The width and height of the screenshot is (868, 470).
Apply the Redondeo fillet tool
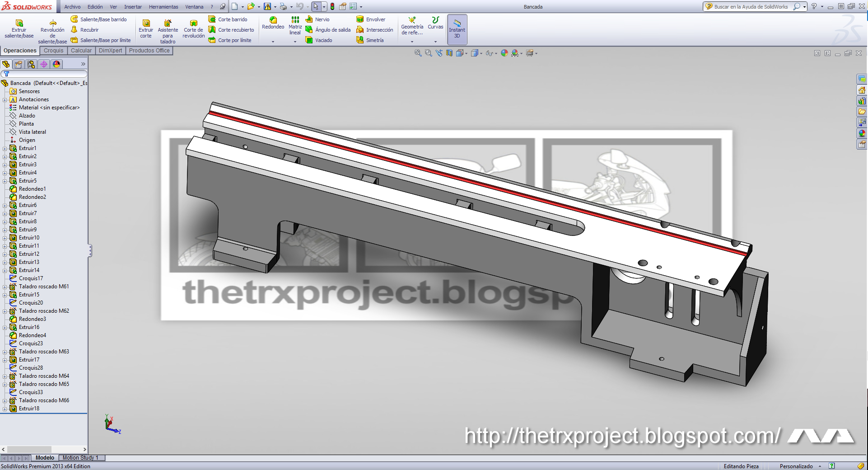coord(273,23)
